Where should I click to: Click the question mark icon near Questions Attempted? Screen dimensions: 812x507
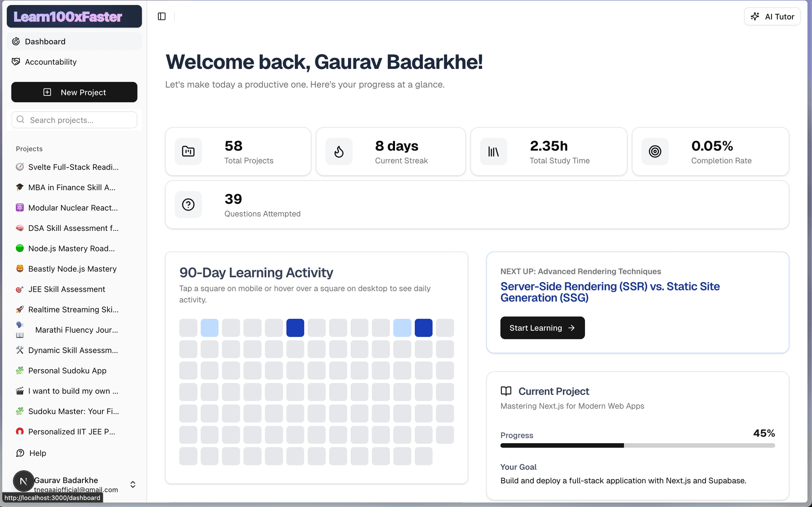coord(188,205)
